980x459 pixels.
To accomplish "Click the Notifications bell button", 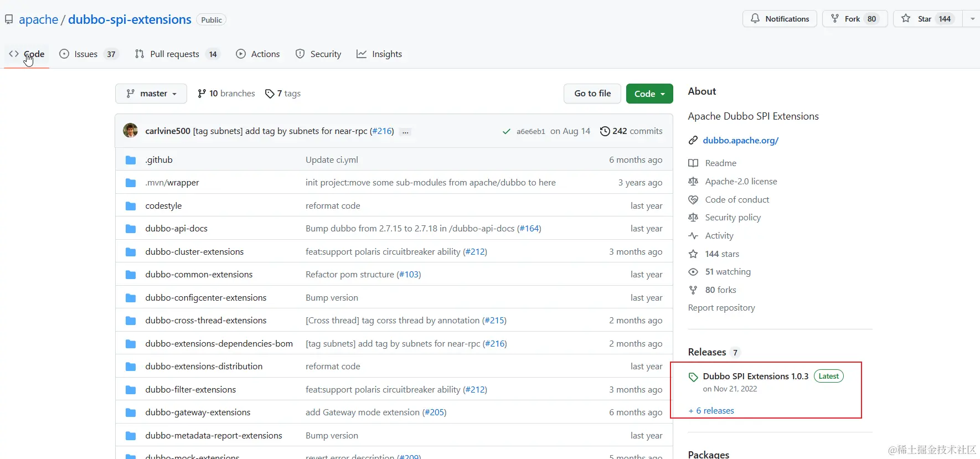I will 780,19.
